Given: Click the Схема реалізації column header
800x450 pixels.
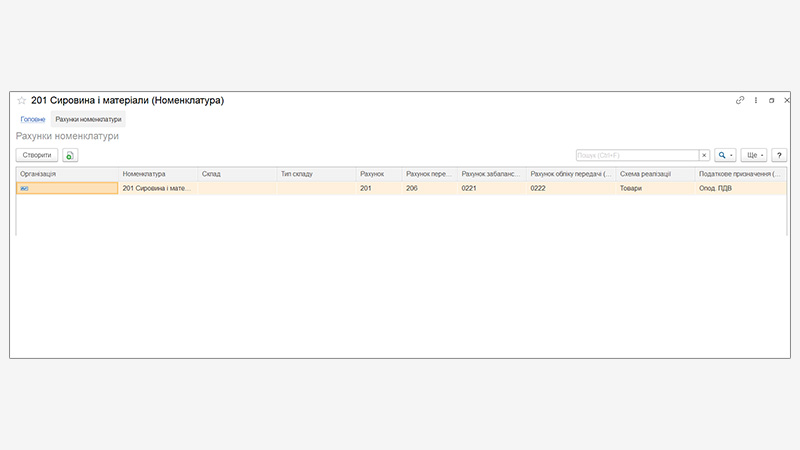Looking at the screenshot, I should tap(655, 174).
